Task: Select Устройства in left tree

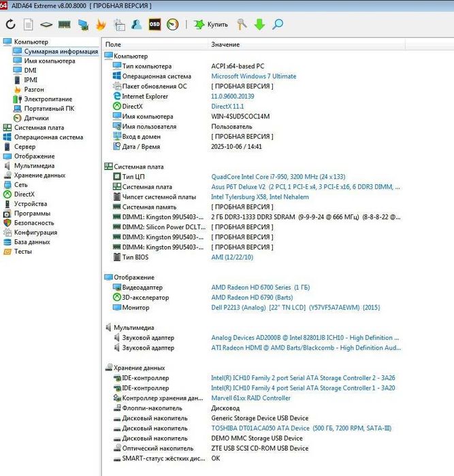Action: pos(31,204)
